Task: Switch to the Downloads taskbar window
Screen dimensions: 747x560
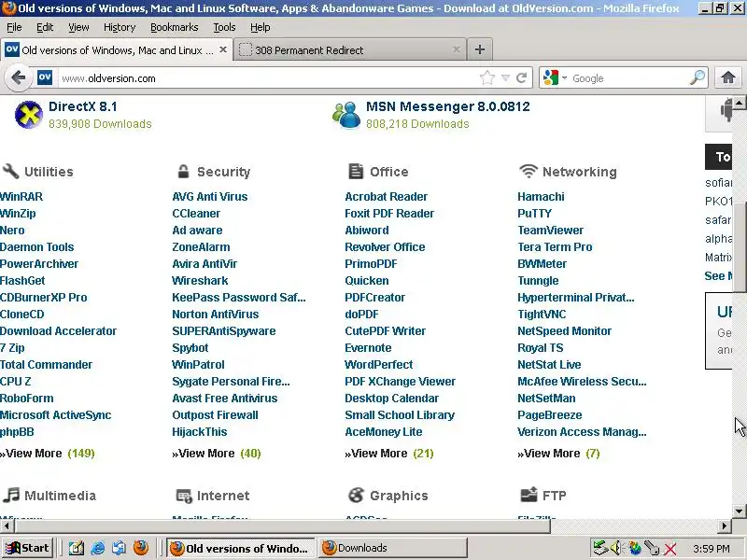Action: pos(393,548)
